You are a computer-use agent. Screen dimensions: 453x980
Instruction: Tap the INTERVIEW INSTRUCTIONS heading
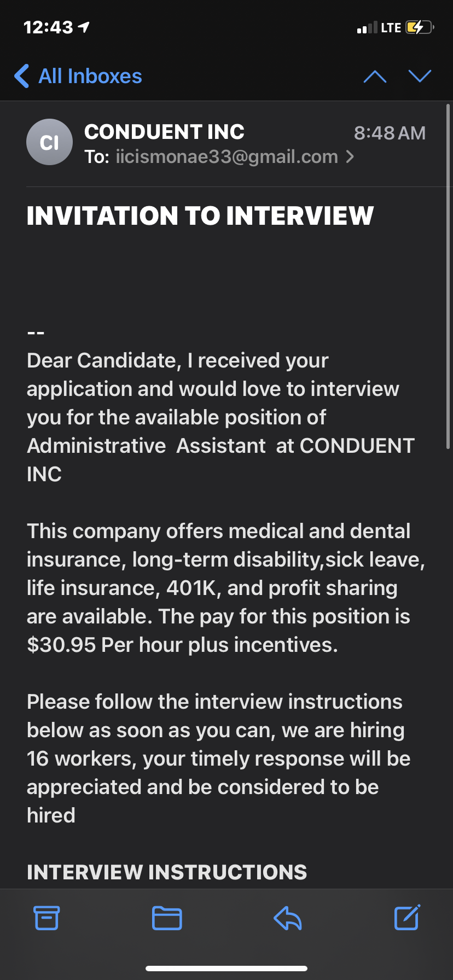coord(167,872)
